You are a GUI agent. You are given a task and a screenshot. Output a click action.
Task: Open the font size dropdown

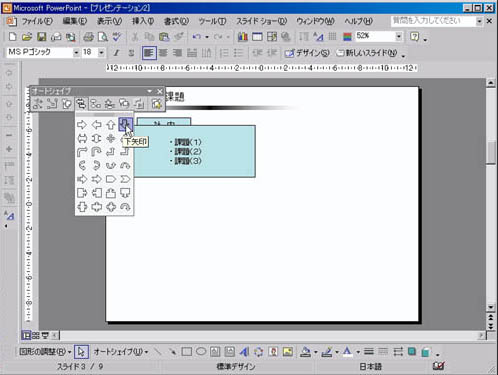click(x=101, y=53)
